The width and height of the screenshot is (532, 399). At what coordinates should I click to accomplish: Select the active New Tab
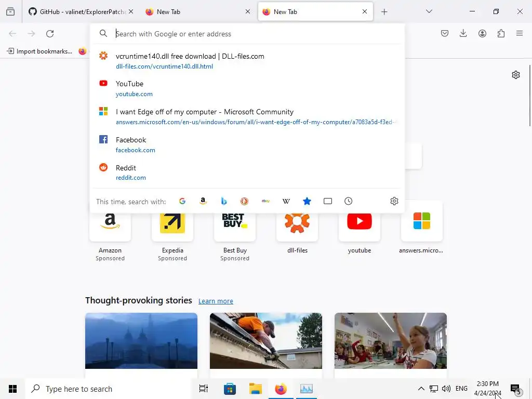pyautogui.click(x=315, y=12)
